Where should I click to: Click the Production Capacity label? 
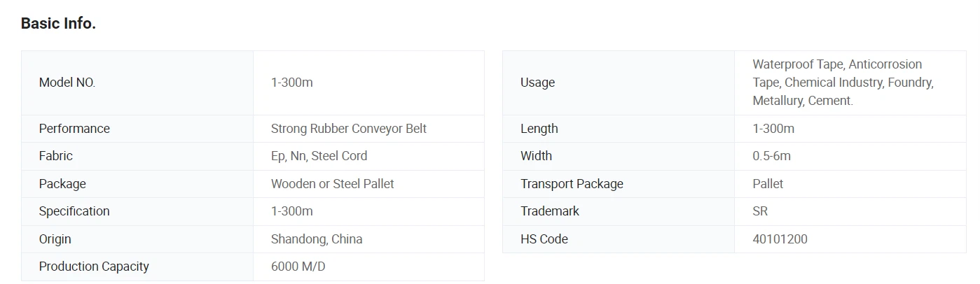94,267
